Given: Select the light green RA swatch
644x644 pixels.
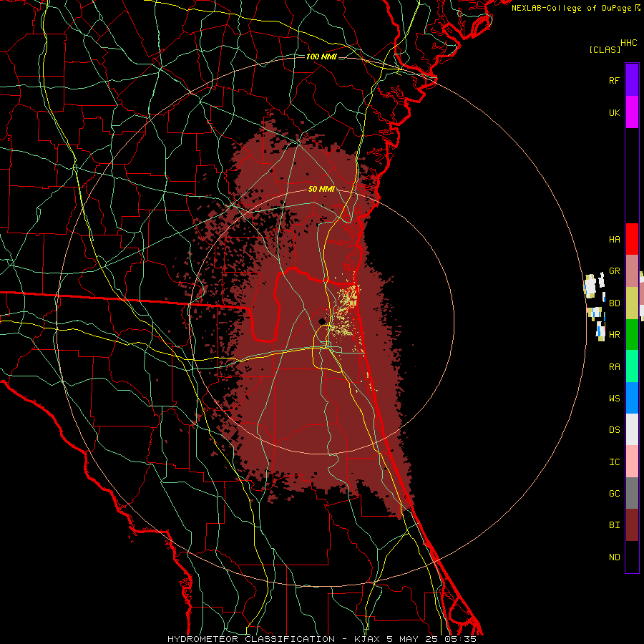Looking at the screenshot, I should tap(632, 366).
